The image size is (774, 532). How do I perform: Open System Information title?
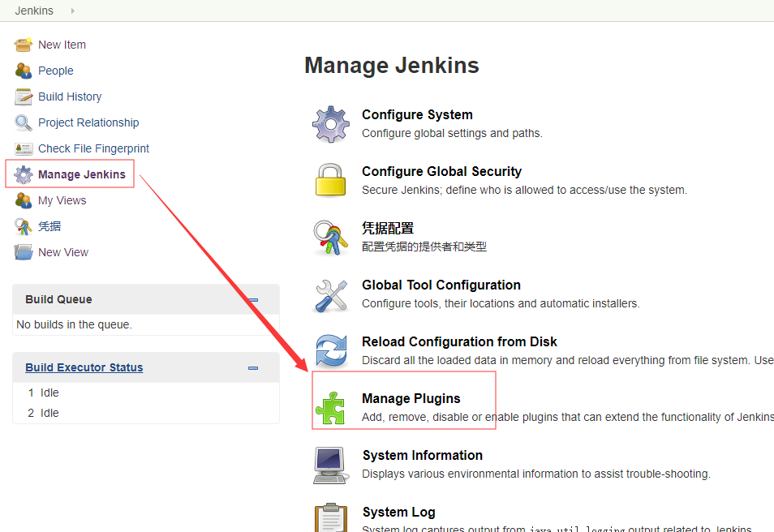423,456
